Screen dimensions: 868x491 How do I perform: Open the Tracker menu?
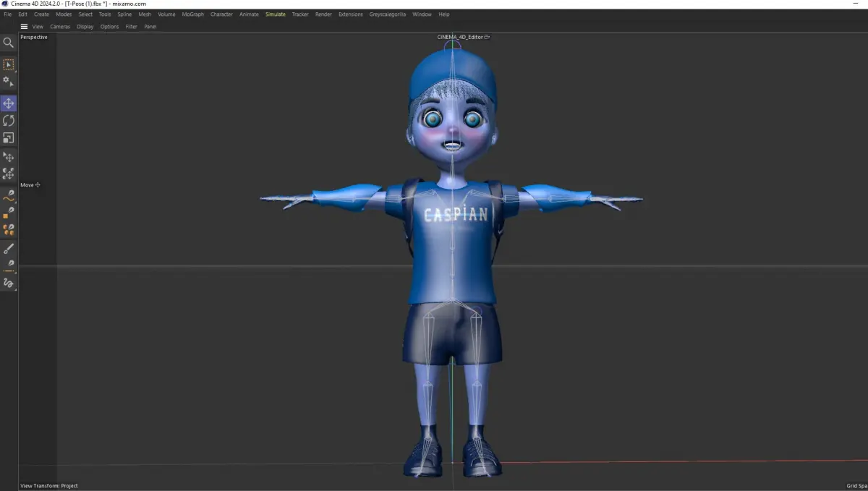coord(300,14)
